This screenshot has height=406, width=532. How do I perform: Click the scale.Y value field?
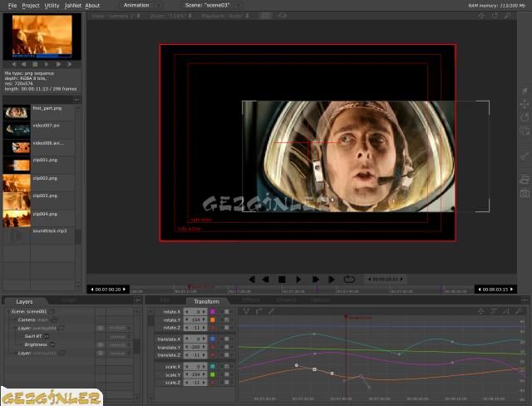pyautogui.click(x=195, y=374)
